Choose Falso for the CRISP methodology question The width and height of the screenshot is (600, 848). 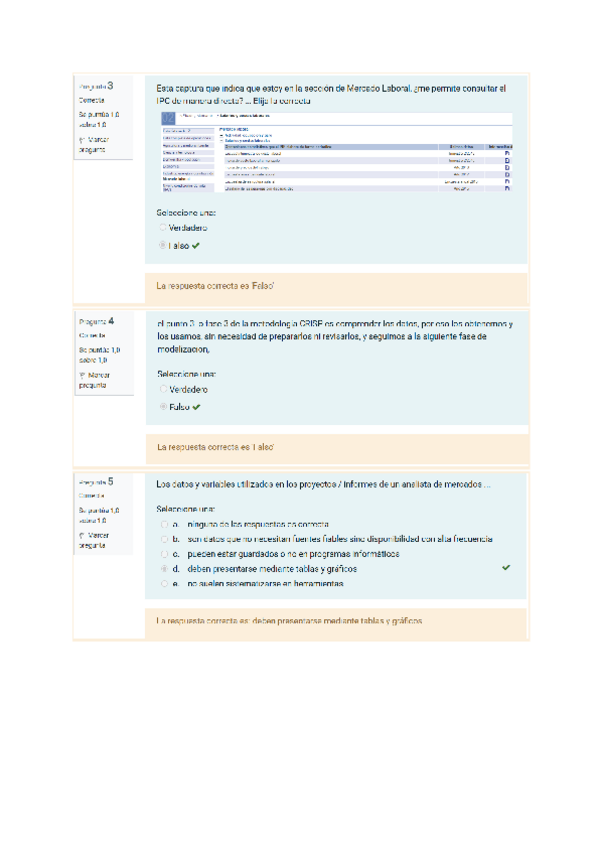click(163, 408)
